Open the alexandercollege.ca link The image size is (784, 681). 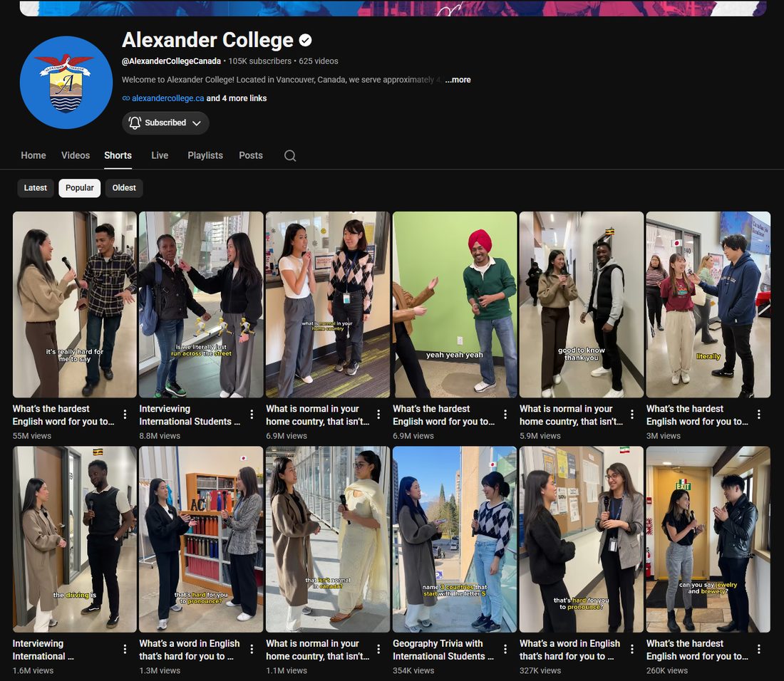coord(168,98)
